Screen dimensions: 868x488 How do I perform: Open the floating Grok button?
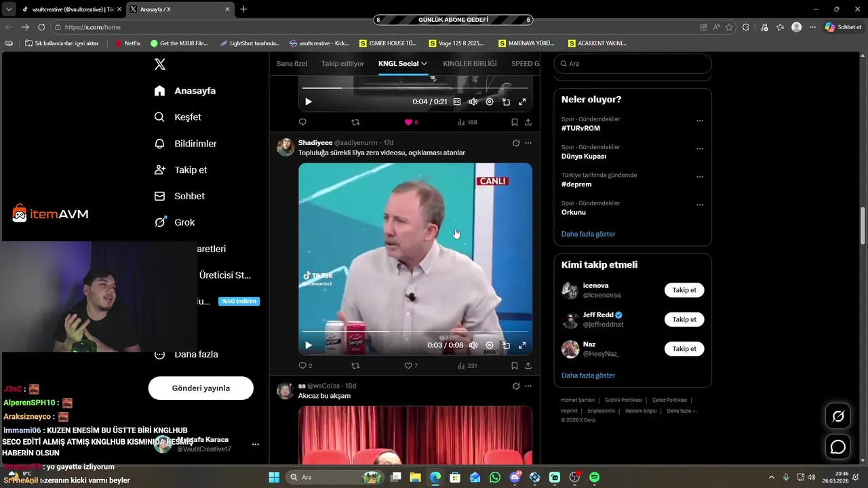coord(838,416)
